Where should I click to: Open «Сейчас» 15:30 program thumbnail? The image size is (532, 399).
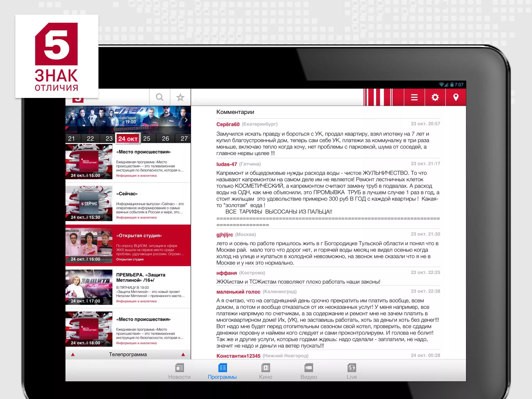[89, 203]
